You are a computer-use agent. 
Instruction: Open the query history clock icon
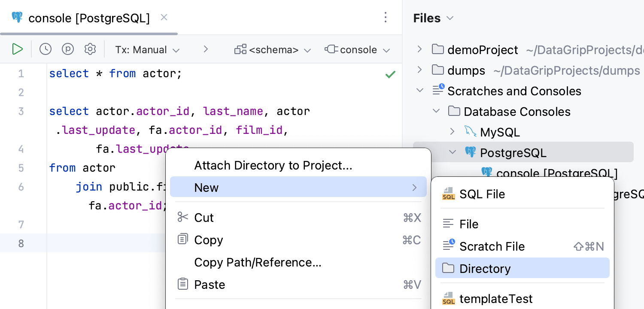click(x=46, y=49)
